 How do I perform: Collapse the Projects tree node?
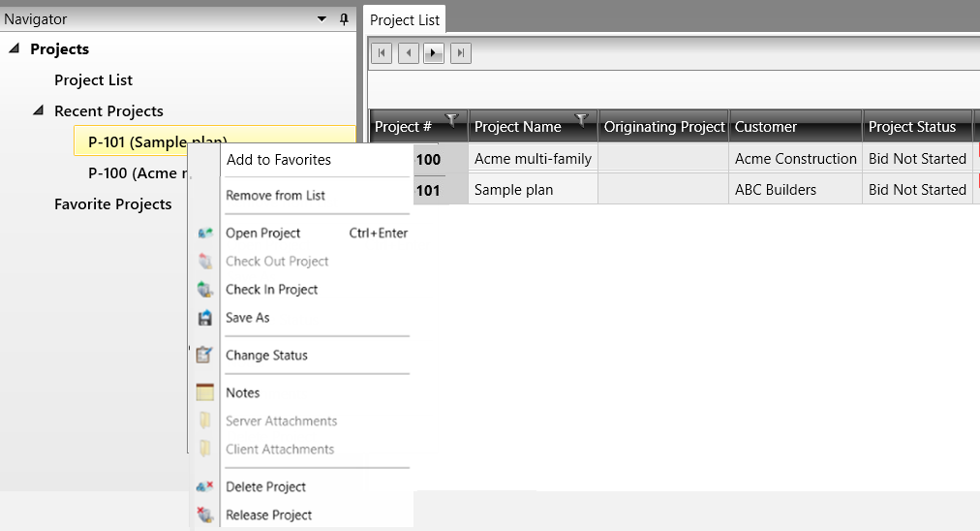tap(15, 48)
